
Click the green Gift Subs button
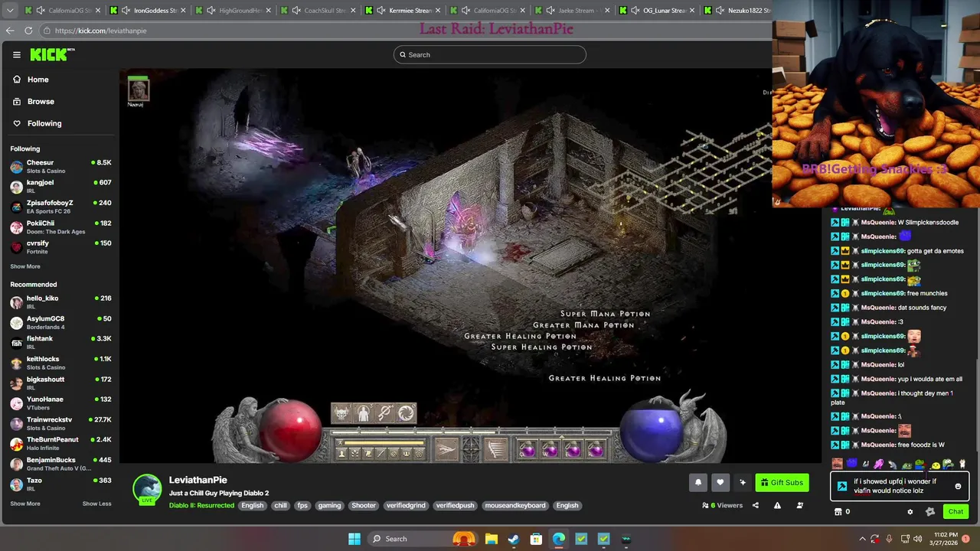[x=782, y=482]
